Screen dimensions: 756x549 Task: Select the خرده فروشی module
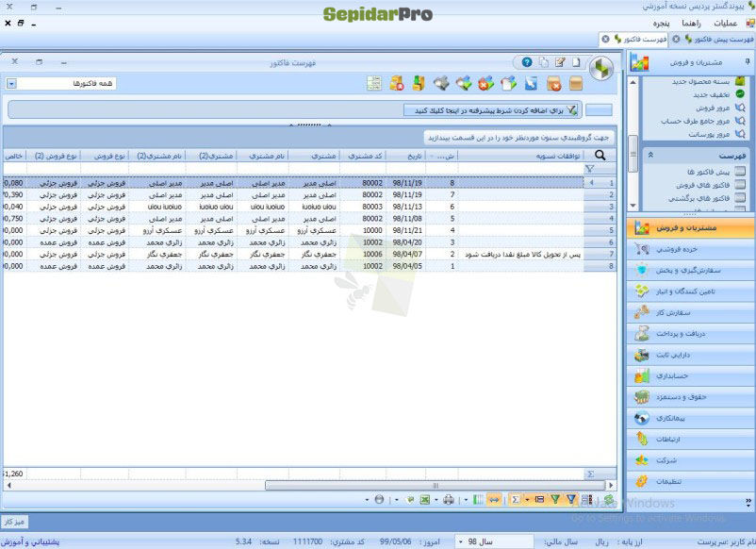(x=691, y=249)
